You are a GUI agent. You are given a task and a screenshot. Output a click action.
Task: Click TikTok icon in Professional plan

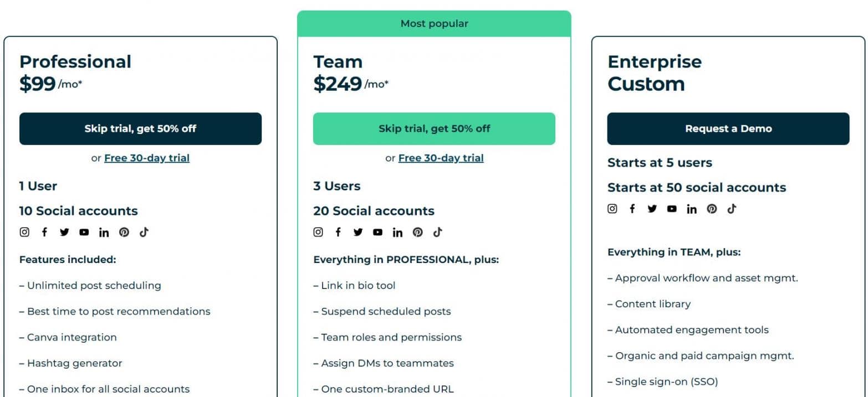click(144, 233)
